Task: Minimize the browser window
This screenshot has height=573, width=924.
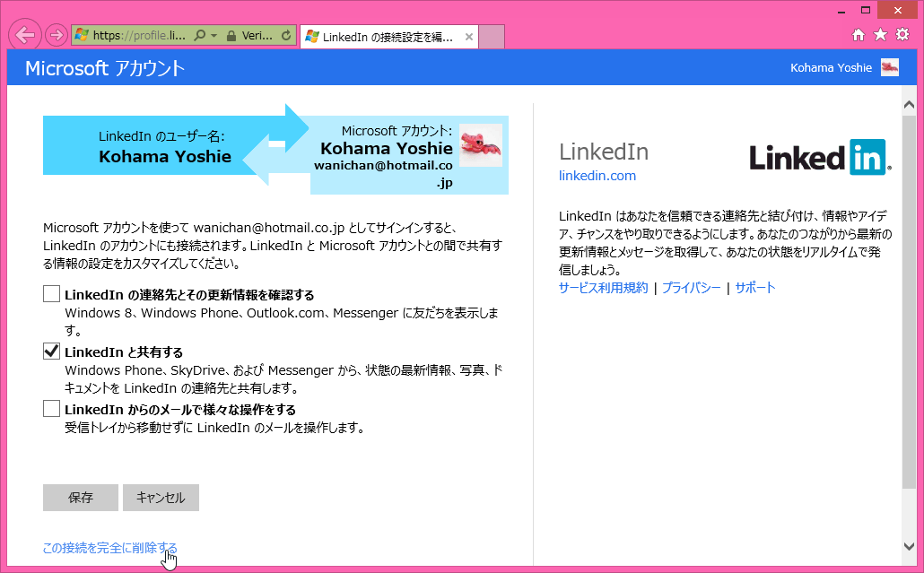Action: 841,11
